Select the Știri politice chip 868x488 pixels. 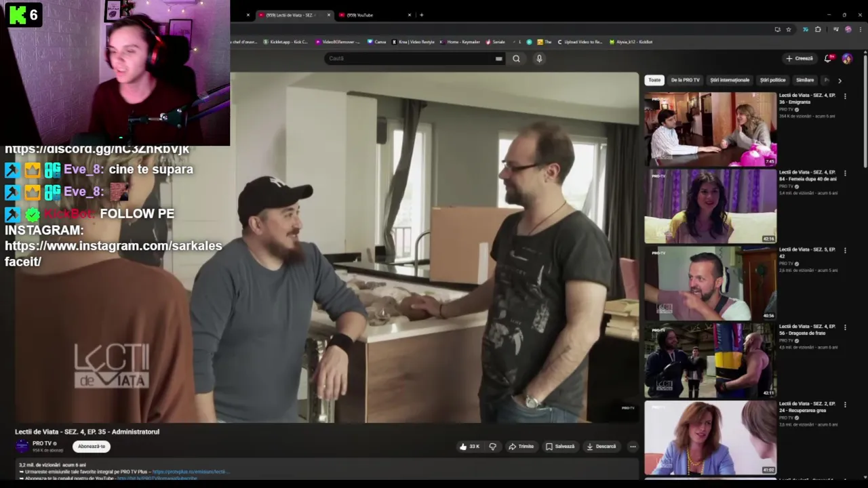772,80
